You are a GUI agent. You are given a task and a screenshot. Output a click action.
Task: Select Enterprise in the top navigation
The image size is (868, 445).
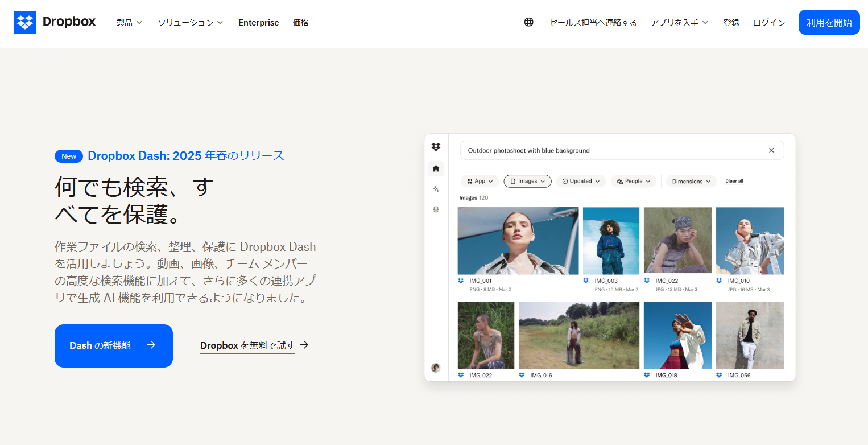tap(258, 22)
